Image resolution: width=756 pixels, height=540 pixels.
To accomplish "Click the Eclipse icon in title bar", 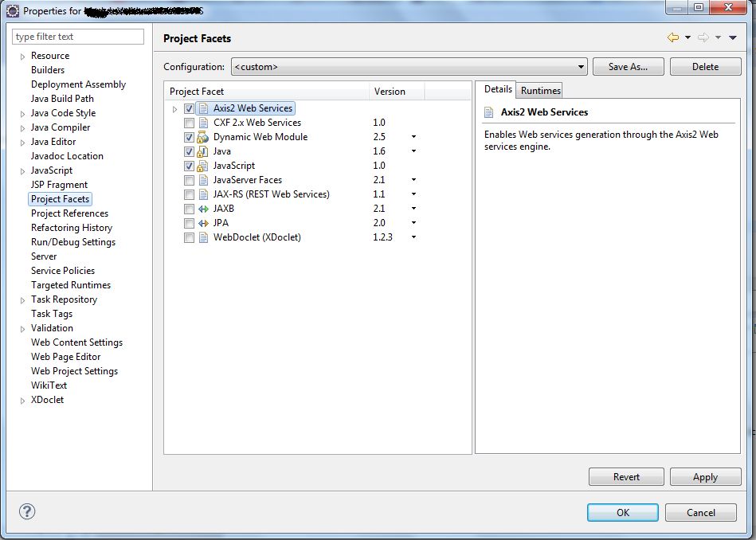I will (13, 10).
